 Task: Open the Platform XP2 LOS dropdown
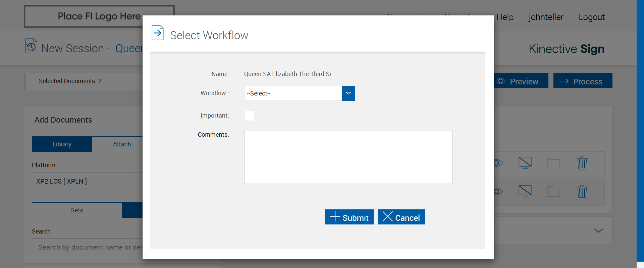[x=87, y=181]
